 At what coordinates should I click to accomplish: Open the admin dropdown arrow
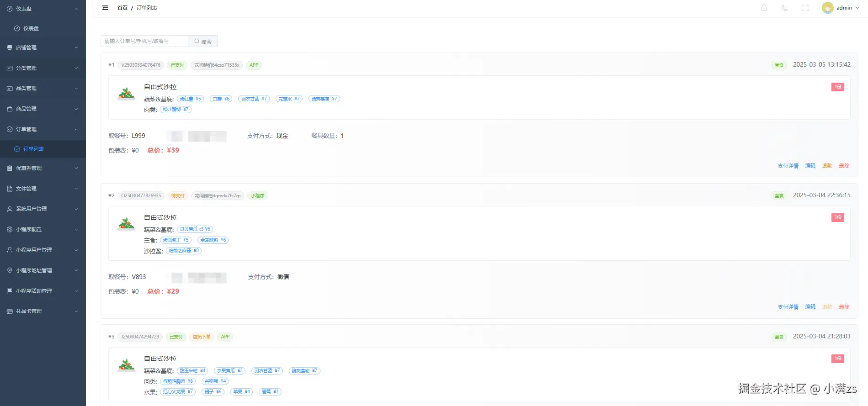tap(857, 8)
